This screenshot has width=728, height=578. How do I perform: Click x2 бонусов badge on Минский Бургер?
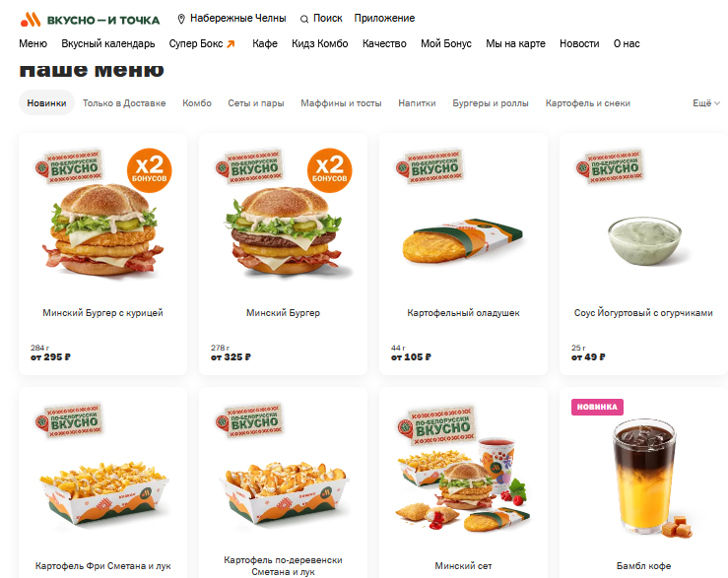(x=330, y=170)
